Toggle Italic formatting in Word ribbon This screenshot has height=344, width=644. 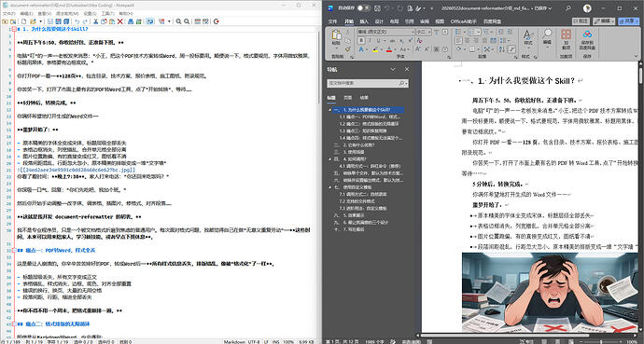pyautogui.click(x=370, y=41)
